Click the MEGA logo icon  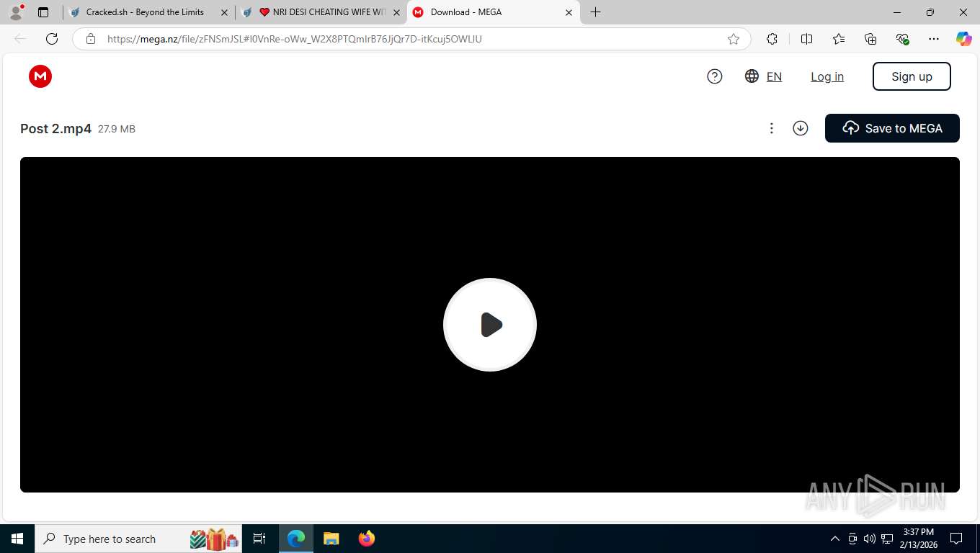(x=40, y=76)
